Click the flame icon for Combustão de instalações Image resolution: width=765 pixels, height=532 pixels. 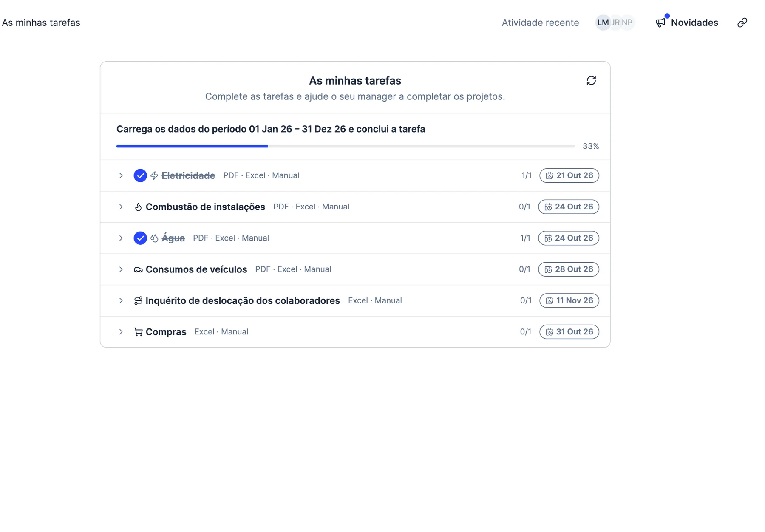point(138,207)
